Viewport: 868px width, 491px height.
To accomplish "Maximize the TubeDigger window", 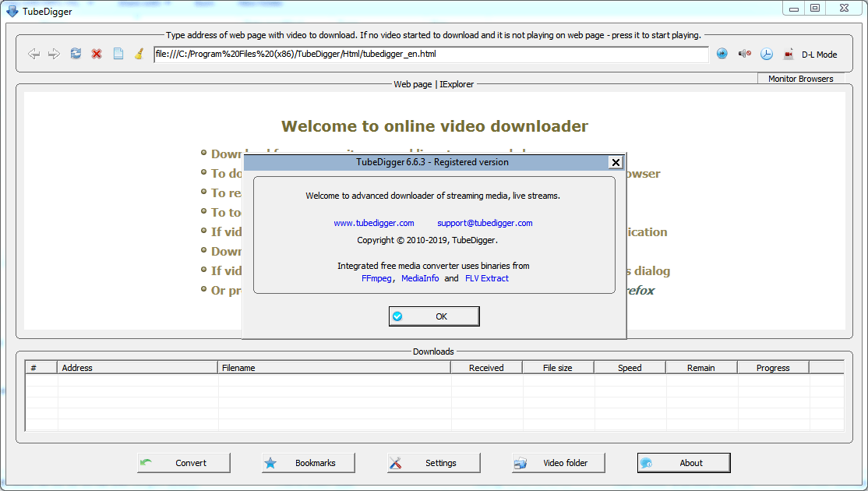I will pos(815,8).
